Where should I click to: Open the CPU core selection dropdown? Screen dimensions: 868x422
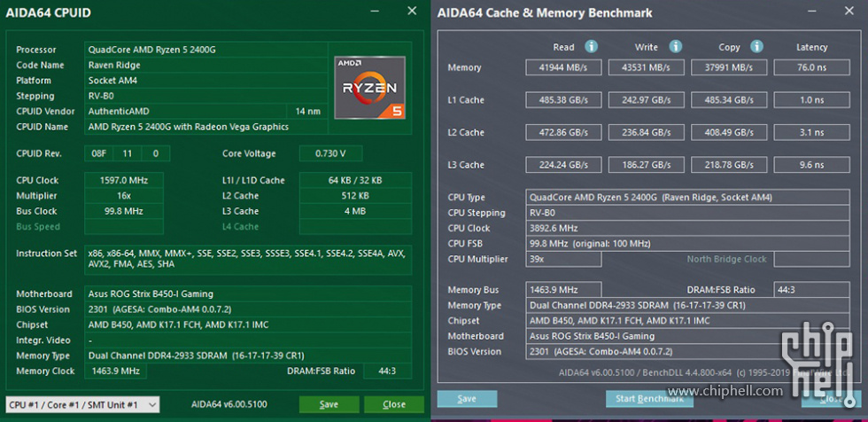82,404
